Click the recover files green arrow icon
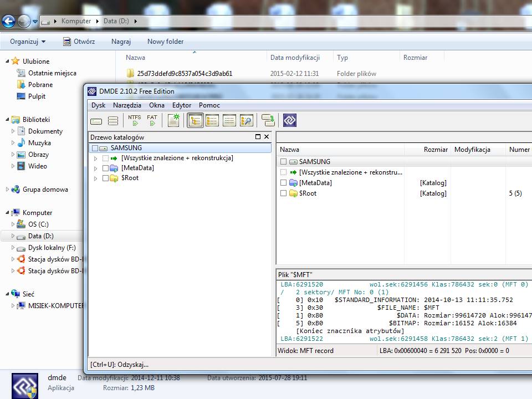Screen dimensions: 532x399 (x=268, y=120)
